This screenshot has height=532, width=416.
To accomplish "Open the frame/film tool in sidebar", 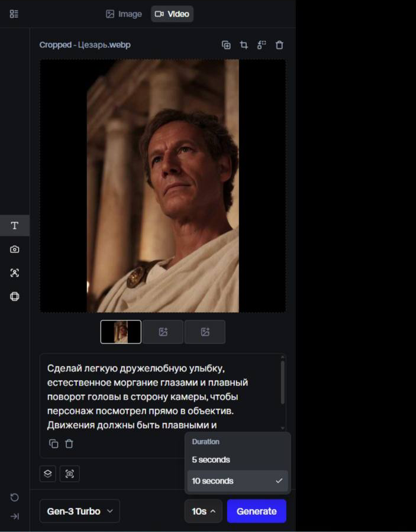I will [15, 296].
